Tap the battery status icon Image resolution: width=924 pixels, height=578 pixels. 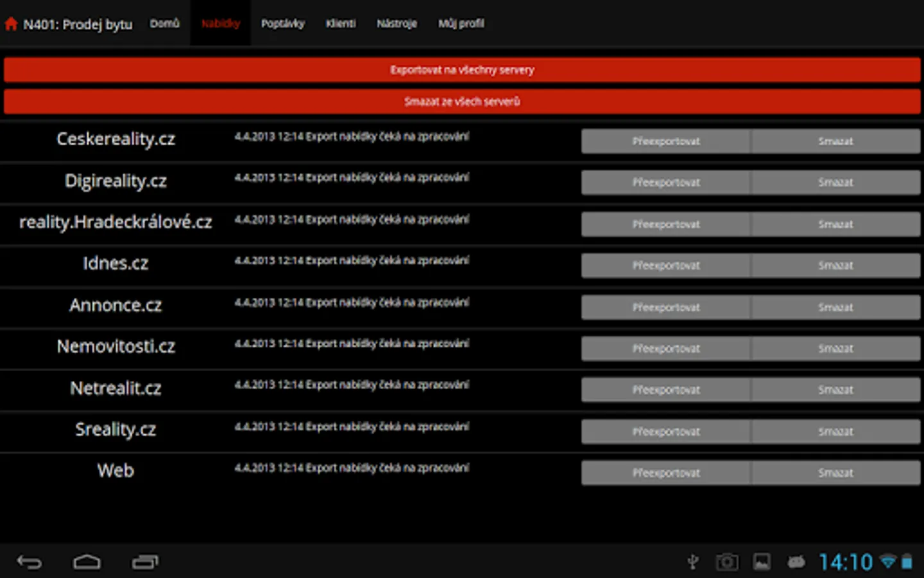tap(907, 562)
